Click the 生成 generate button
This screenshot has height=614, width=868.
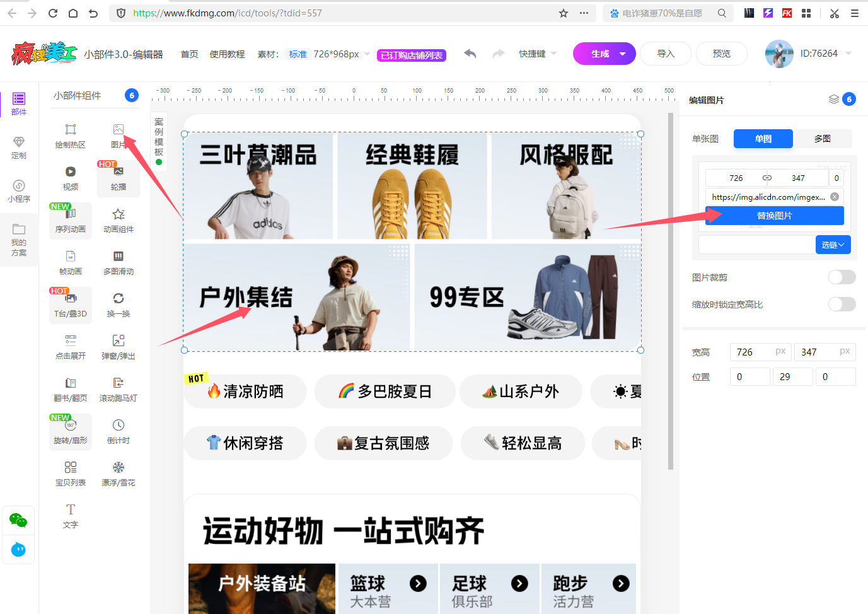(599, 54)
